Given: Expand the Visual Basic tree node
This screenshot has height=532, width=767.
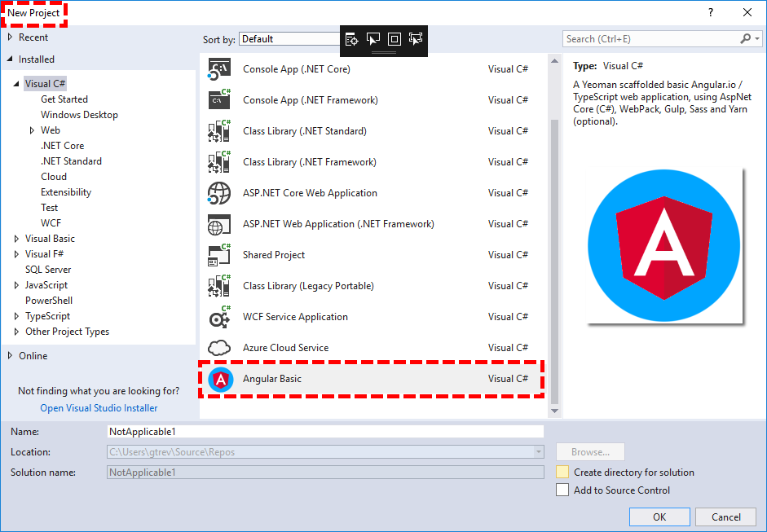Looking at the screenshot, I should click(x=15, y=238).
